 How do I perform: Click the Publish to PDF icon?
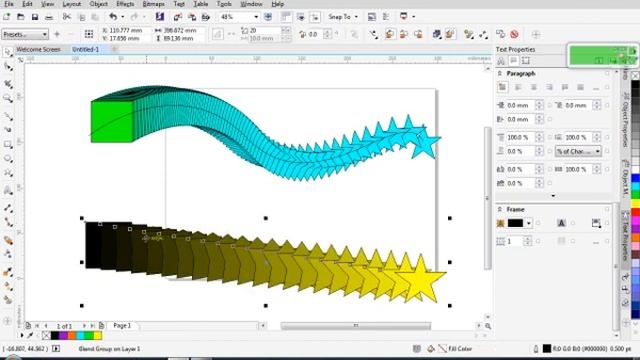pos(206,17)
